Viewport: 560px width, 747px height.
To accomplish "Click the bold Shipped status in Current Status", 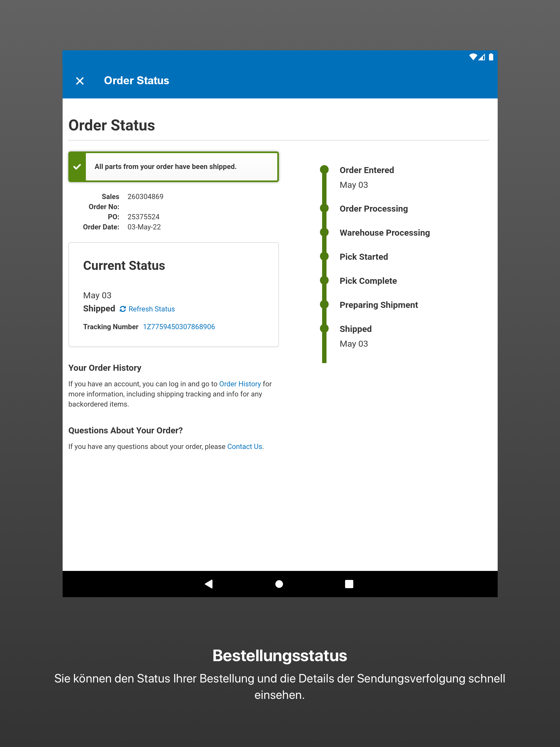I will click(99, 309).
